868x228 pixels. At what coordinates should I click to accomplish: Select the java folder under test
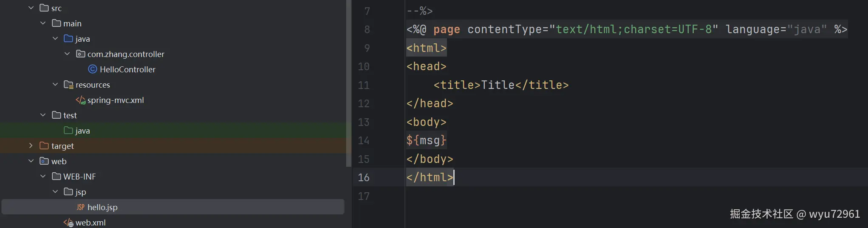[x=82, y=131]
